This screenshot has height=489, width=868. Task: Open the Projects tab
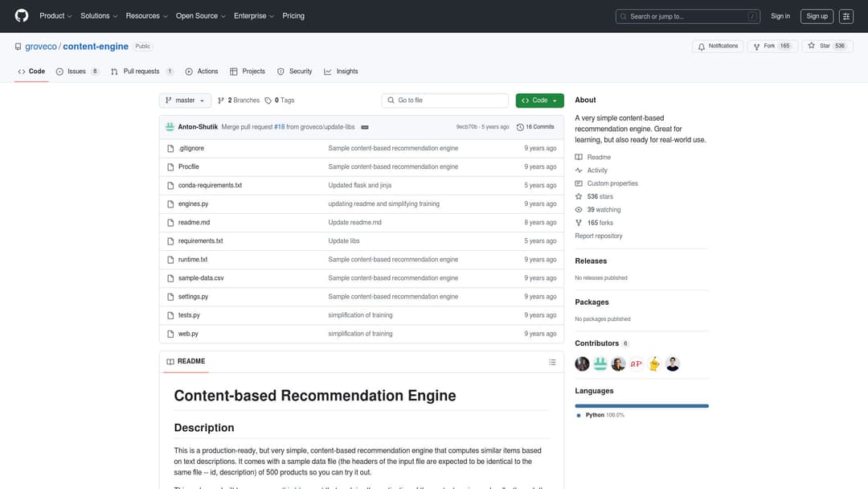click(248, 72)
